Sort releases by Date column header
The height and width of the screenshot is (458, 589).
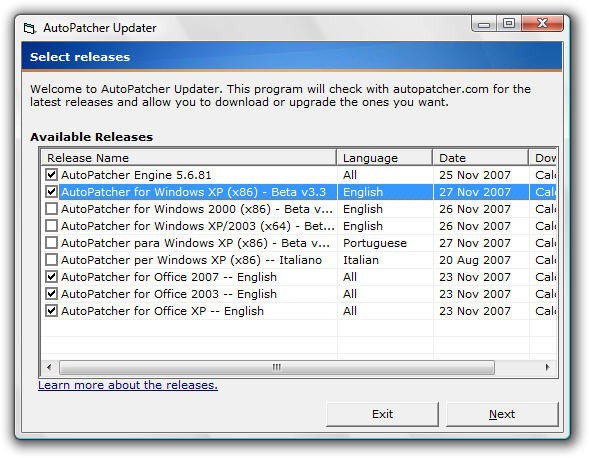point(480,158)
